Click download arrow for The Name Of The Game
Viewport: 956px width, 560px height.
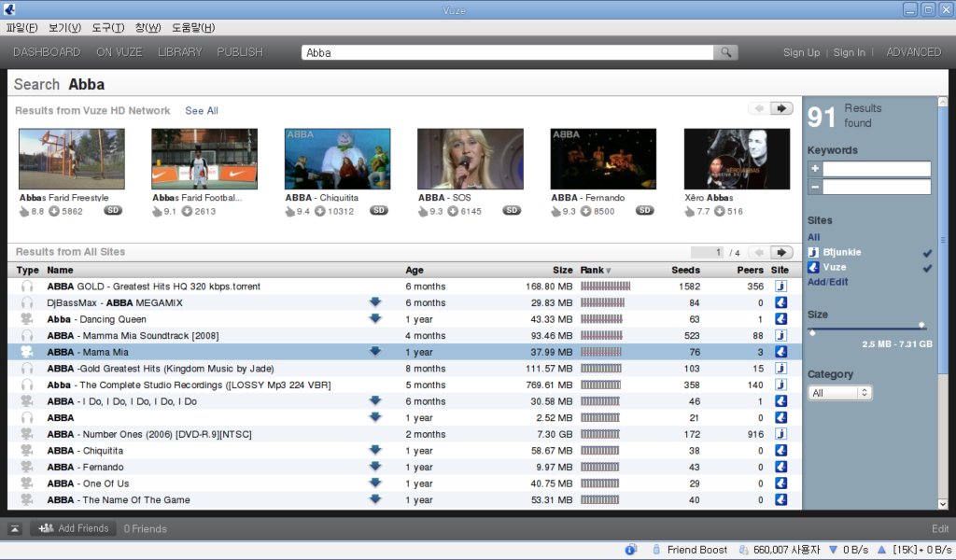pyautogui.click(x=375, y=499)
